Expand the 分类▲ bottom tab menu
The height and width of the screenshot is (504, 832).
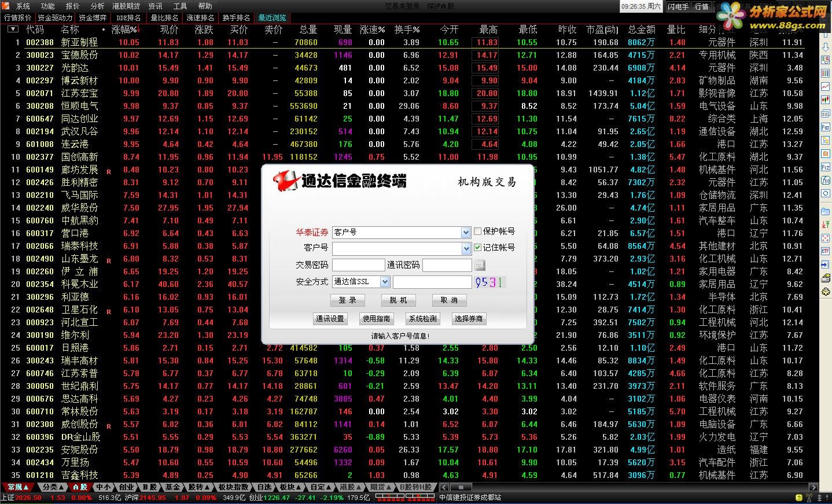(x=53, y=487)
